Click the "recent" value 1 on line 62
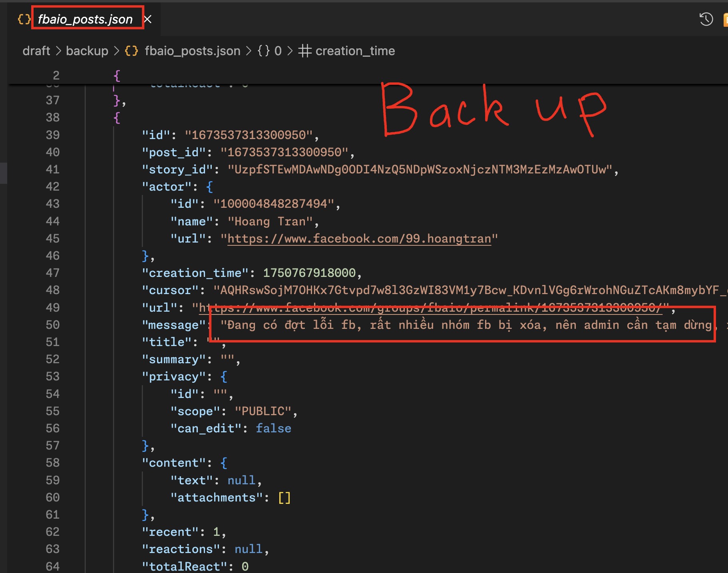The height and width of the screenshot is (573, 728). coord(216,532)
